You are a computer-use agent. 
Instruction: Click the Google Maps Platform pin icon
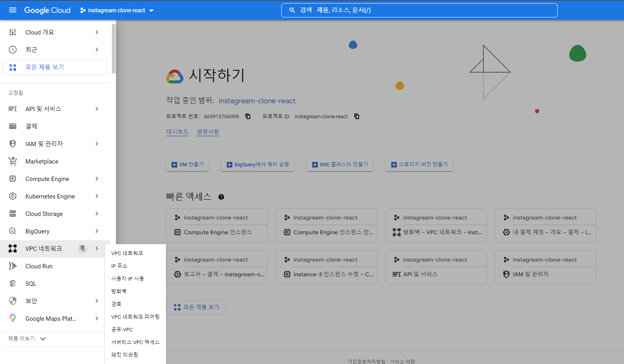click(x=13, y=318)
